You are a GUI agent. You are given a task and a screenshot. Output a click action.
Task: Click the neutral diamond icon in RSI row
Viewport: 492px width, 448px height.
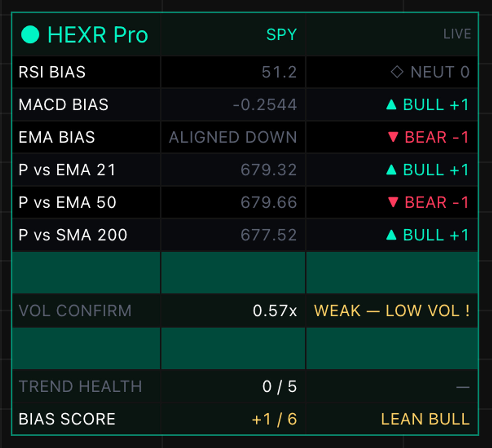[397, 72]
